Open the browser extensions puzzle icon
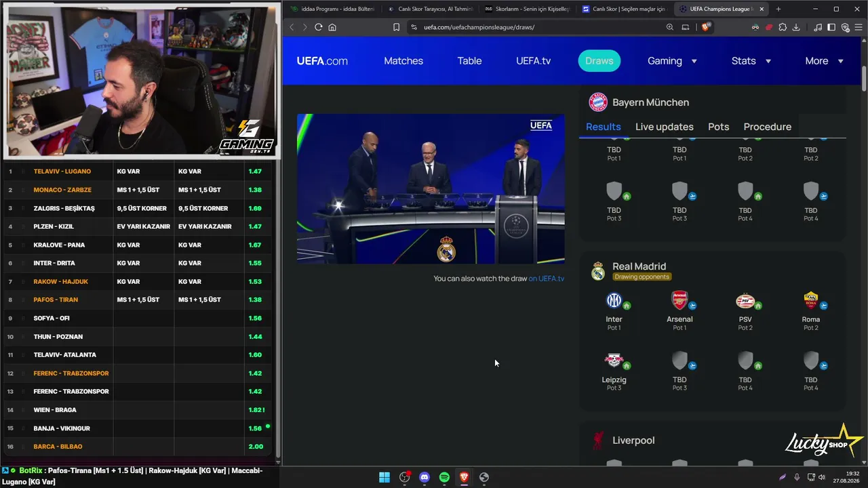This screenshot has width=868, height=488. (783, 27)
